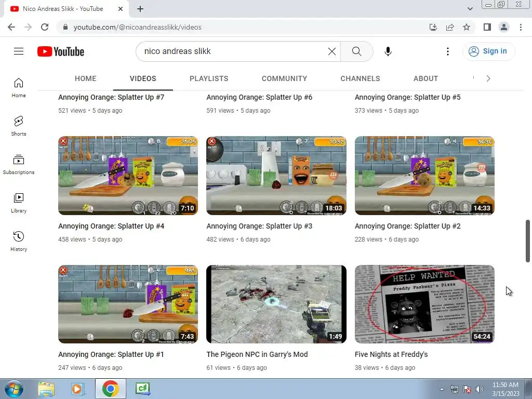
Task: Share this page via address bar icon
Action: (x=450, y=27)
